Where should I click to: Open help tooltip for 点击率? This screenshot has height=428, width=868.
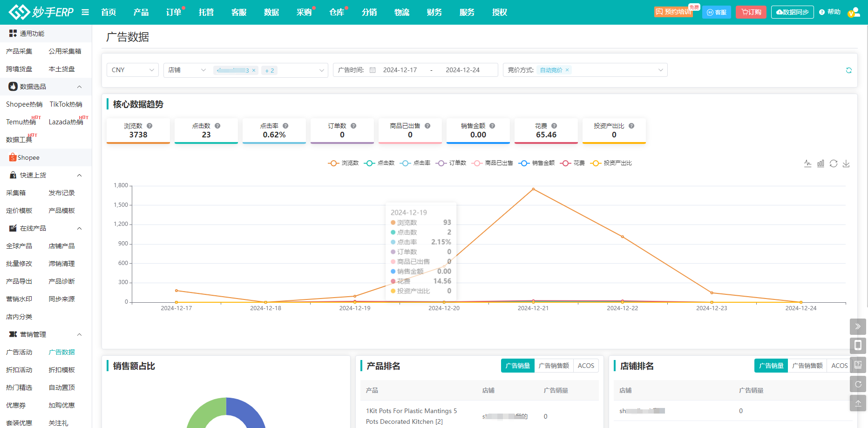(x=285, y=126)
